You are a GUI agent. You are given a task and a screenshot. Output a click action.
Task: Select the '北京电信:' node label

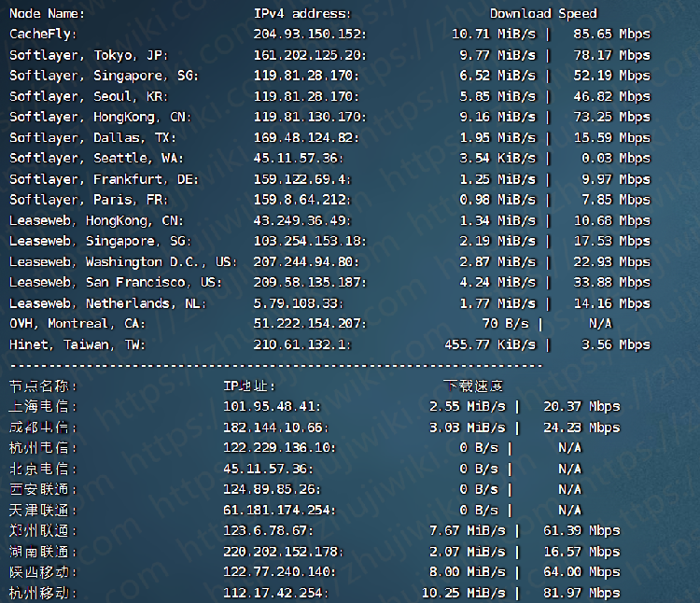[43, 470]
